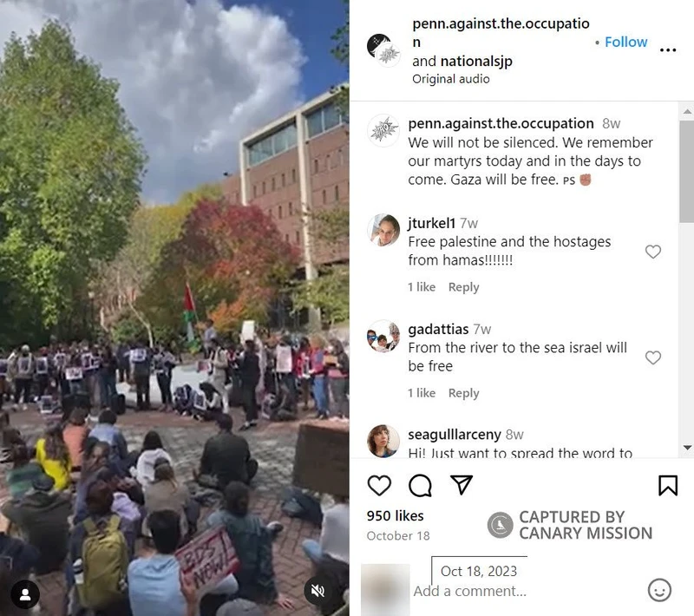
Task: Save post with bookmark icon
Action: tap(668, 486)
